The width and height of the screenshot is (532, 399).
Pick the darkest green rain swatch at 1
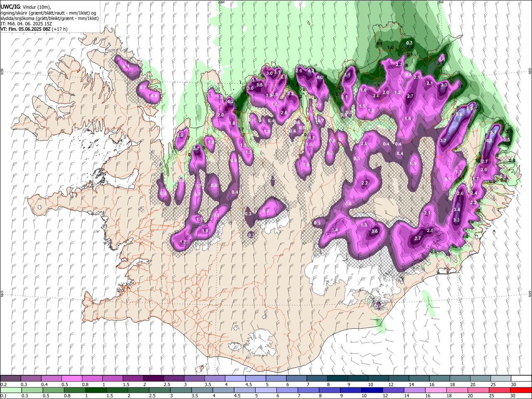click(x=96, y=390)
